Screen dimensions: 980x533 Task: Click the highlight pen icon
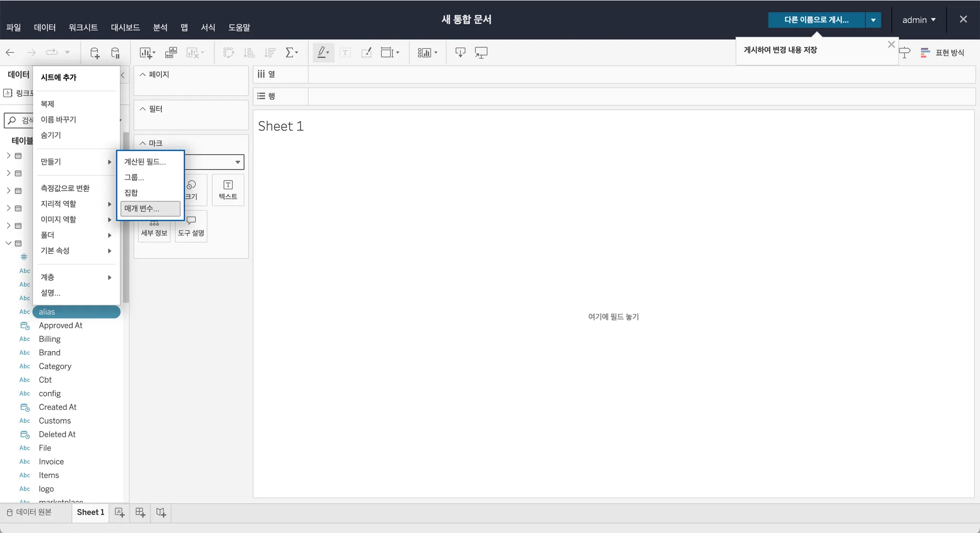click(x=322, y=53)
